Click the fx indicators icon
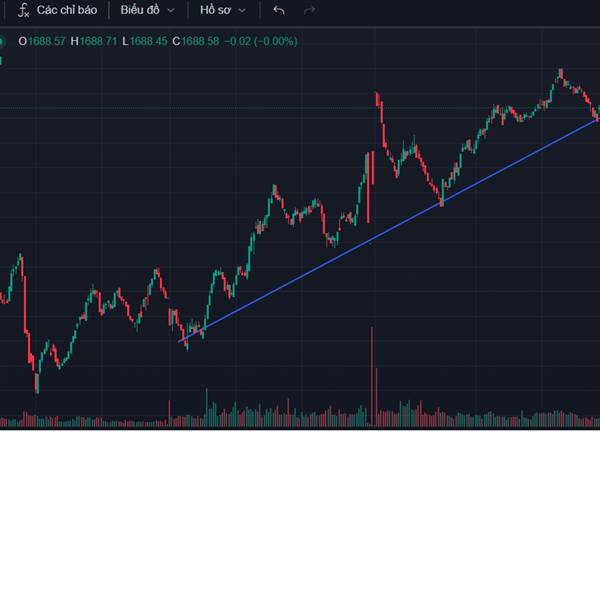The image size is (600, 600). coord(24,10)
